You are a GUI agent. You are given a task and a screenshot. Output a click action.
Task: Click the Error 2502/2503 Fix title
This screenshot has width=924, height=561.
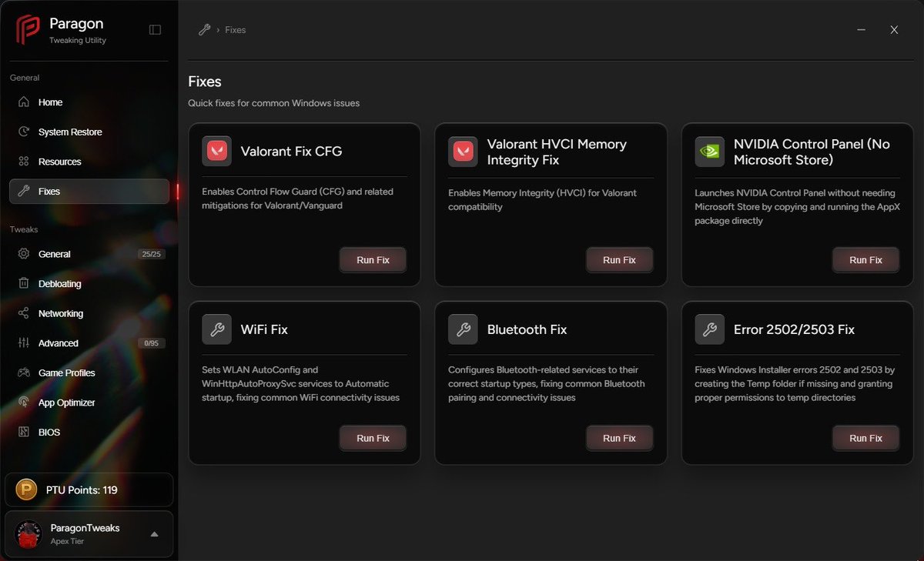point(794,329)
